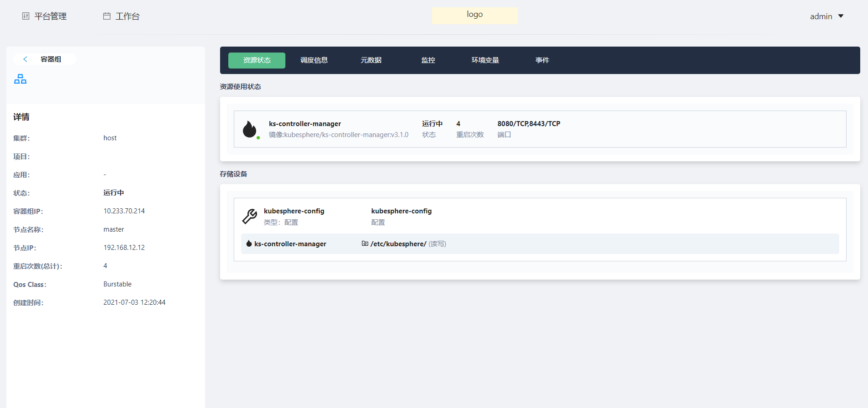
Task: Click the workbench calendar icon
Action: 107,16
